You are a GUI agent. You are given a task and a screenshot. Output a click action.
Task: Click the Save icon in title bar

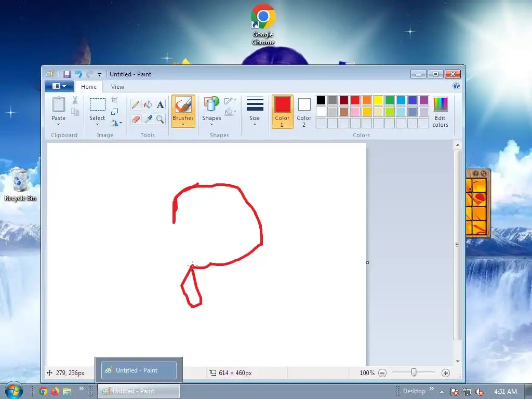pyautogui.click(x=67, y=74)
